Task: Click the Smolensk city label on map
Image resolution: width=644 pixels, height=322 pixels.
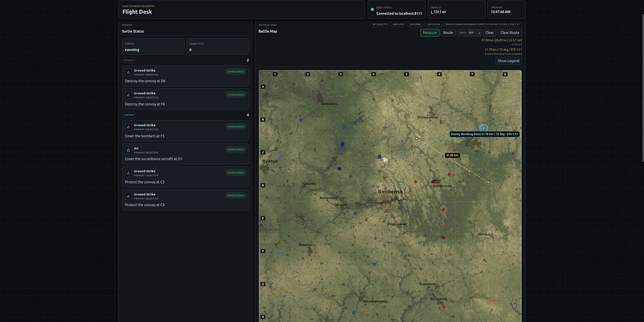Action: tap(390, 192)
